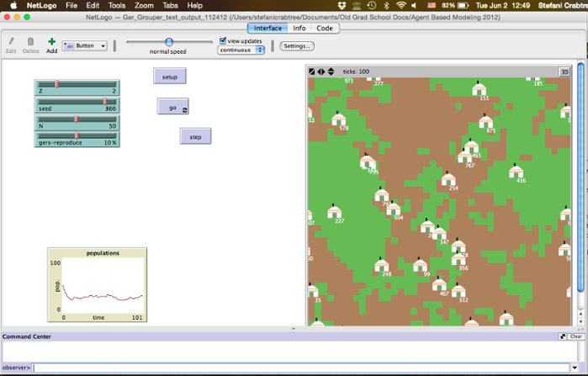Click the ger labeled 504

(x=394, y=209)
